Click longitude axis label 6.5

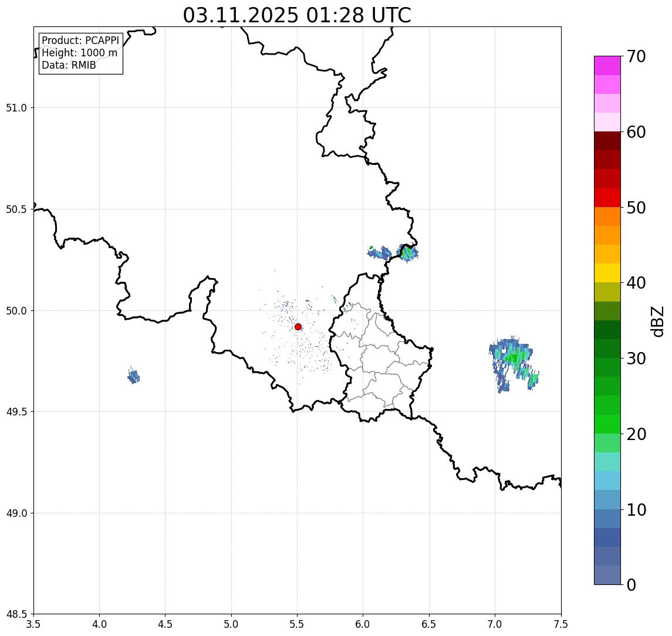click(429, 624)
